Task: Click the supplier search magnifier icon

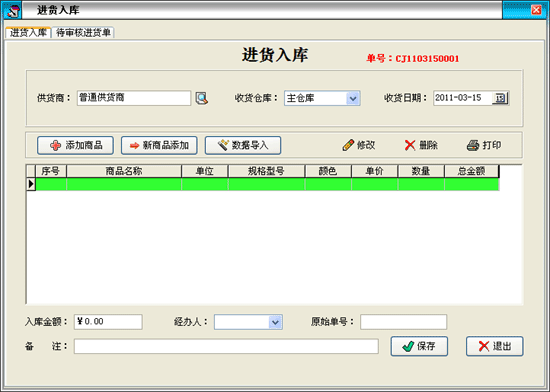Action: (x=202, y=98)
